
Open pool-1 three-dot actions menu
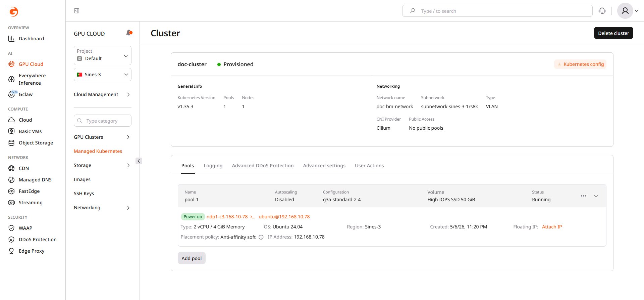coord(584,196)
